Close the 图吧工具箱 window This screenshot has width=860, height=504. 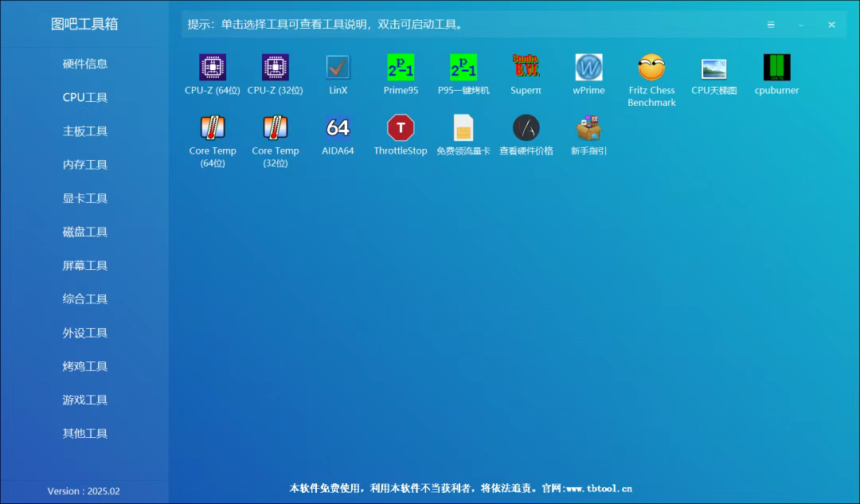click(x=831, y=25)
